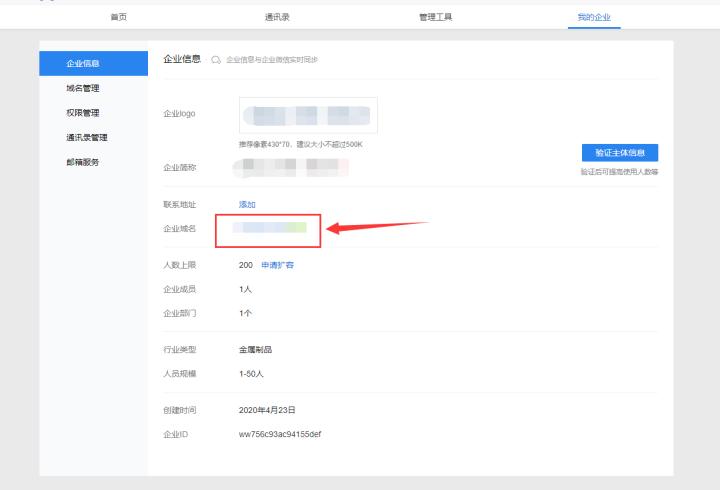The width and height of the screenshot is (720, 490).
Task: Select 企业信息 in the sidebar
Action: (94, 63)
